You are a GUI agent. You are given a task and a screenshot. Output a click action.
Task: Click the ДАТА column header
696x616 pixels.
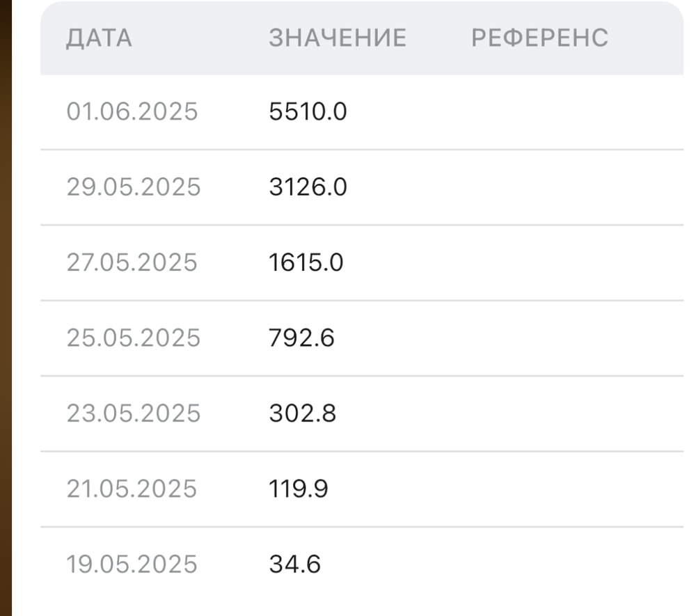[x=99, y=38]
